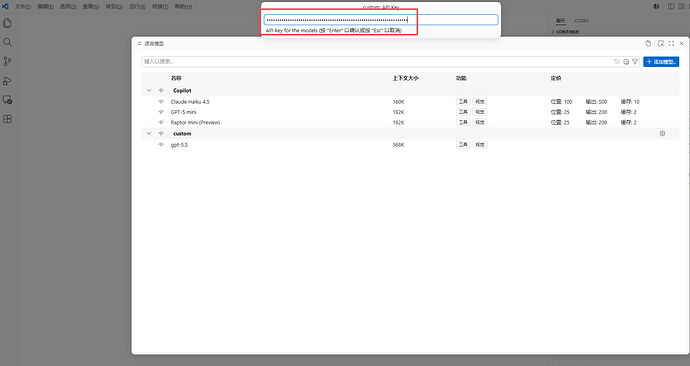Click the VS Code logo in the title bar
Image resolution: width=690 pixels, height=366 pixels.
5,6
